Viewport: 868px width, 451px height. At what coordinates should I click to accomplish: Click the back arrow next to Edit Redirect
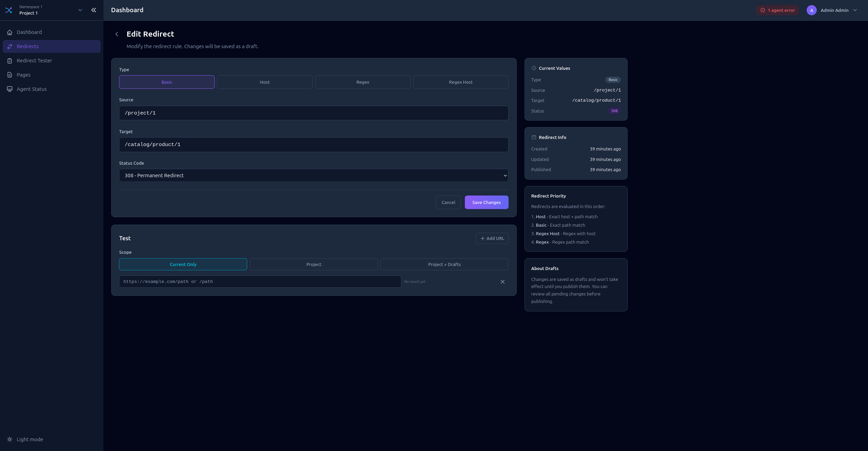click(117, 34)
